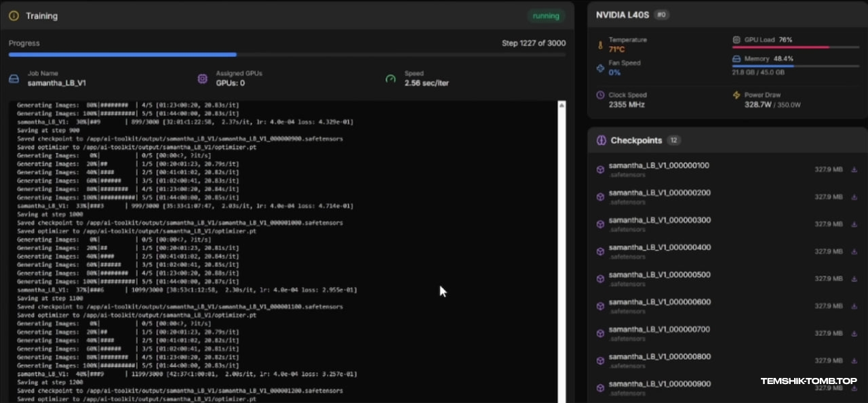The image size is (868, 403).
Task: Download samantha_LB_V1_000000100 checkpoint
Action: click(x=854, y=169)
